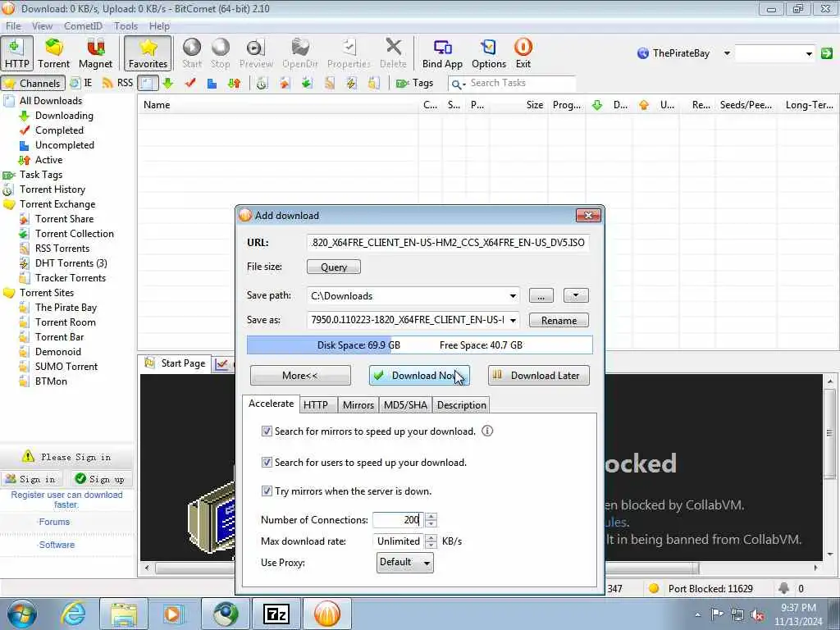Click the Exit toolbar icon
The width and height of the screenshot is (840, 630).
[x=523, y=53]
